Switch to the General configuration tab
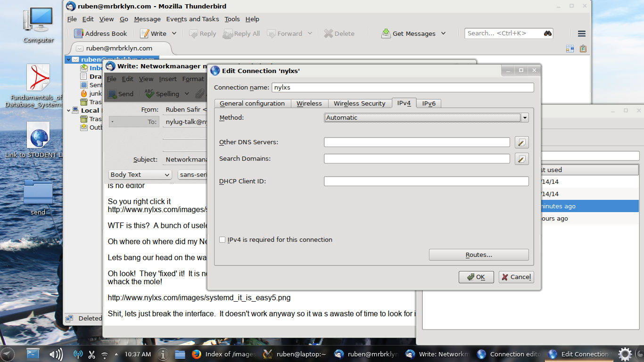The width and height of the screenshot is (644, 362). (x=252, y=103)
